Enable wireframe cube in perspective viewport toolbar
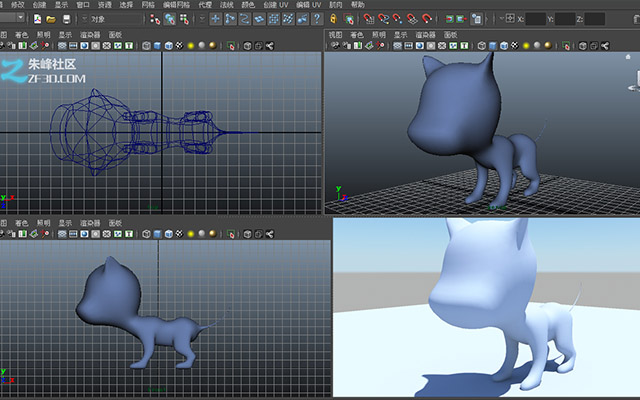The width and height of the screenshot is (640, 400). point(482,46)
